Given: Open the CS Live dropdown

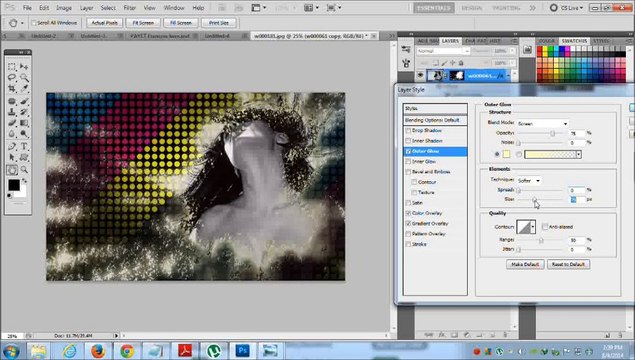Looking at the screenshot, I should click(x=567, y=8).
